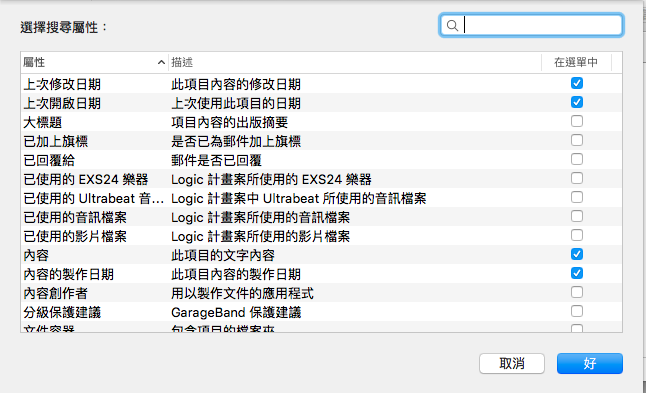646x393 pixels.
Task: Click the magnifier icon in the search field
Action: click(x=452, y=26)
